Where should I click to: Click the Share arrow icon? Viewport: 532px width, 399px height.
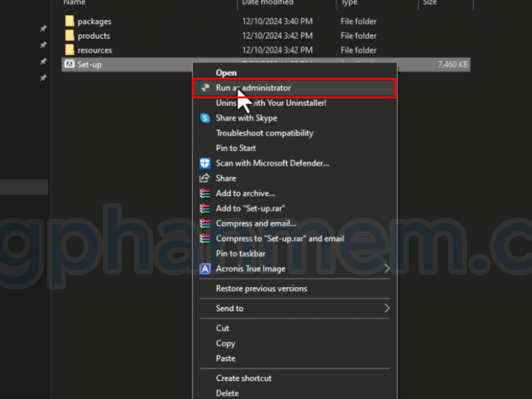coord(205,178)
